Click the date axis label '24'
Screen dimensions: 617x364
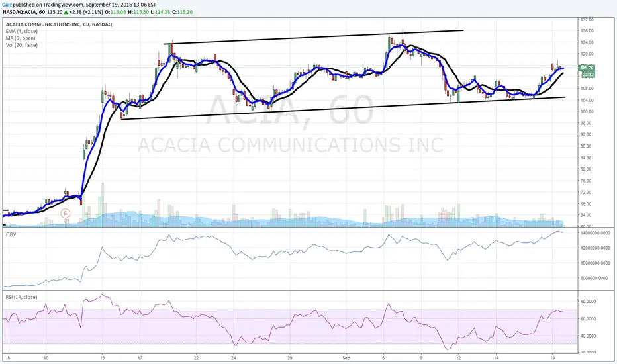tap(233, 358)
